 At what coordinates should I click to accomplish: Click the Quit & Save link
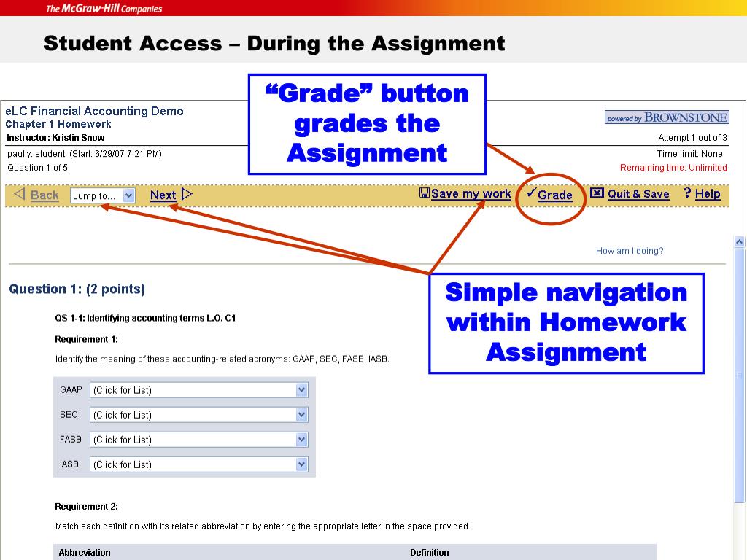(x=638, y=194)
